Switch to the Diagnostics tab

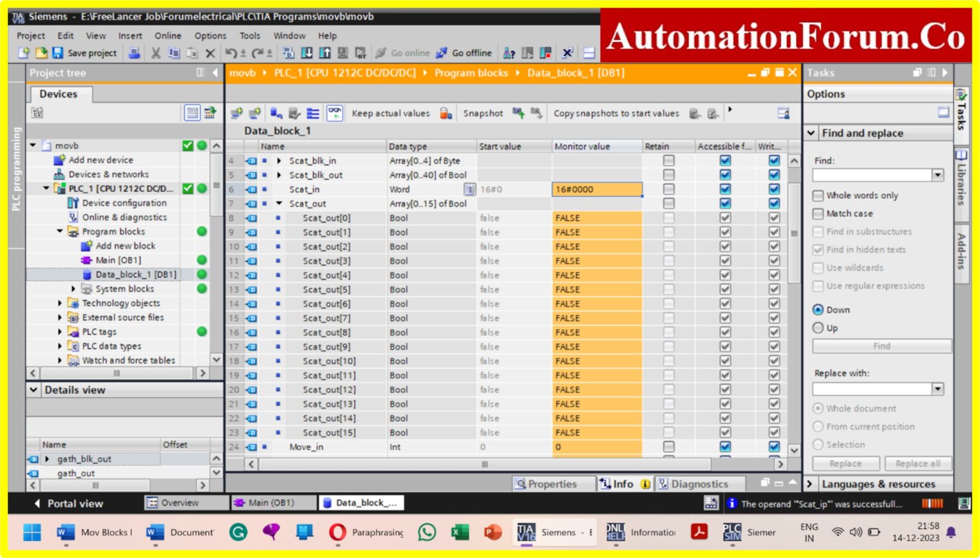click(x=700, y=483)
